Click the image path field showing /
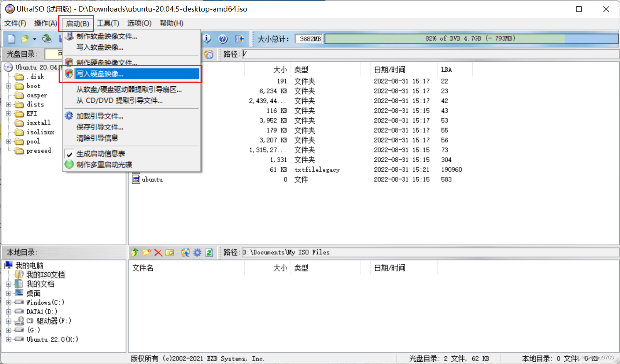 point(430,54)
